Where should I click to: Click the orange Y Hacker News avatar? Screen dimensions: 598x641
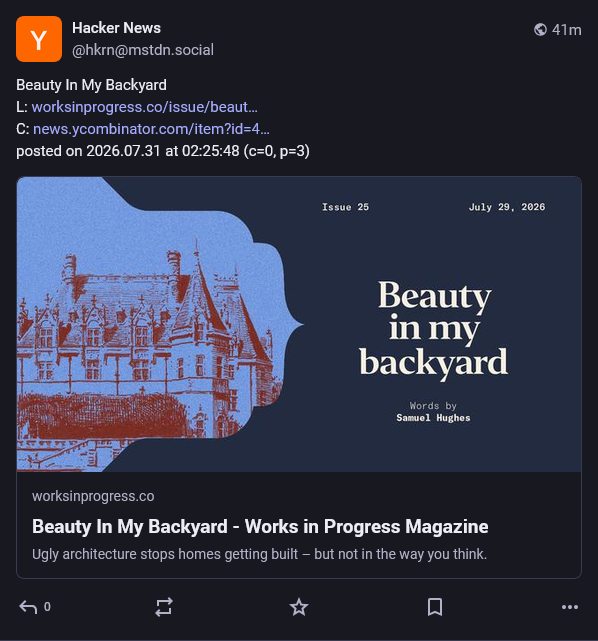pyautogui.click(x=39, y=39)
